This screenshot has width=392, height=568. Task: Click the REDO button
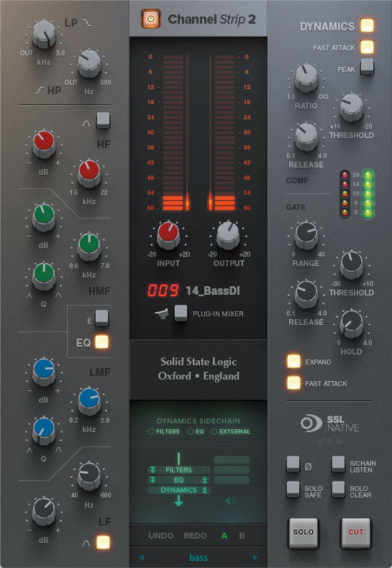click(x=195, y=536)
